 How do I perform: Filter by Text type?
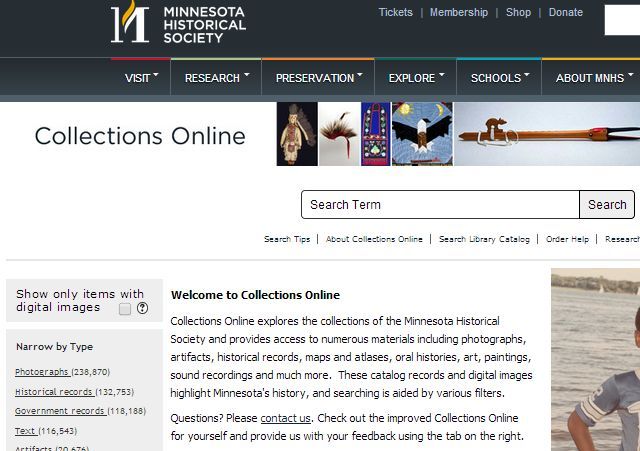[25, 431]
